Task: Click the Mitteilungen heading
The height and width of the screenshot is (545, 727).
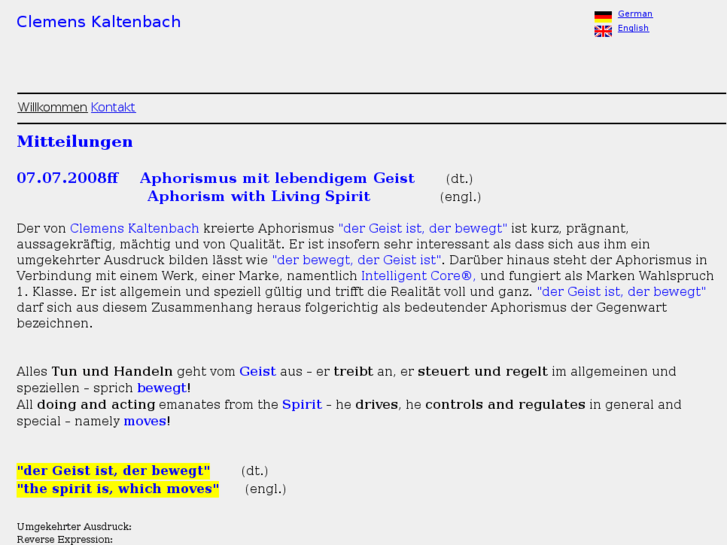Action: (75, 141)
